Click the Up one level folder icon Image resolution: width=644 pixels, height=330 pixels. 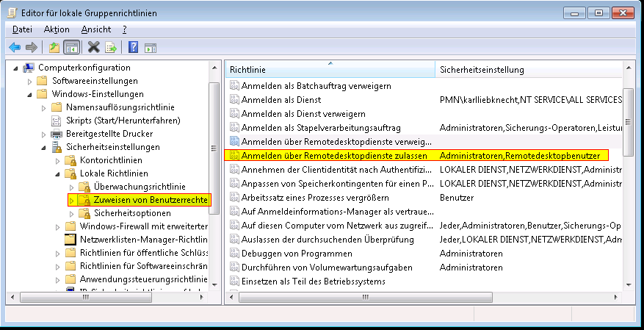tap(54, 48)
